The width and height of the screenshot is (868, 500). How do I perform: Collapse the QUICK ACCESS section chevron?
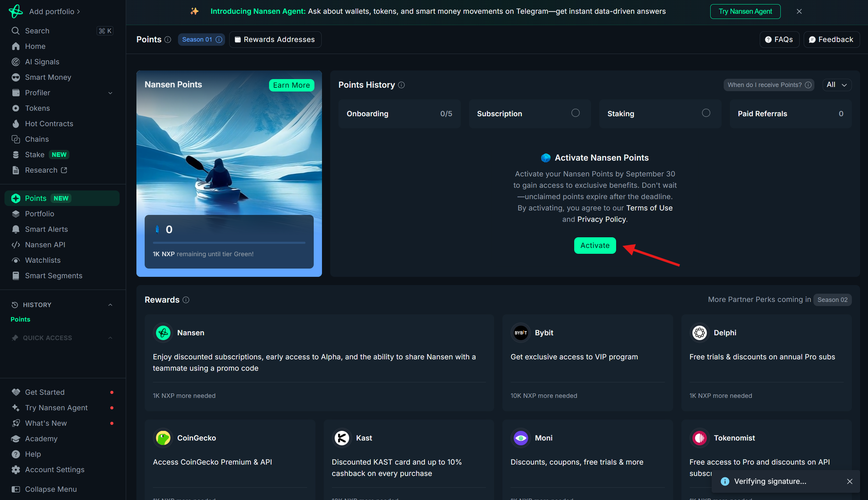pyautogui.click(x=110, y=338)
